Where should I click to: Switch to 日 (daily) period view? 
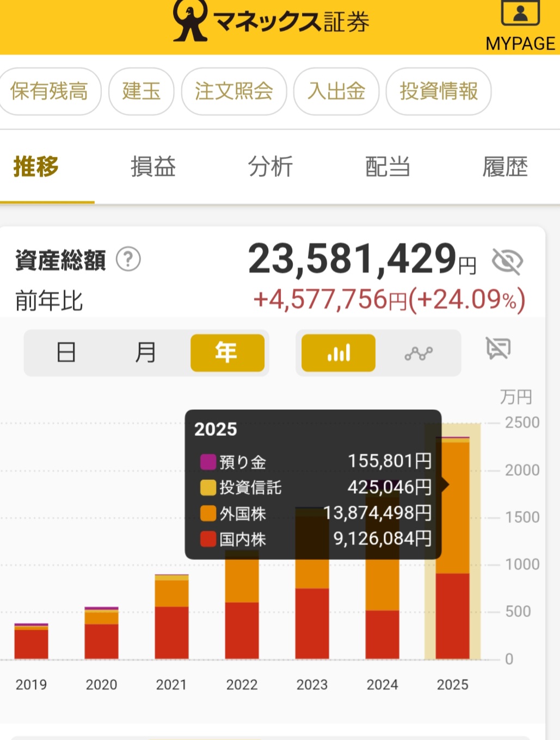pos(66,353)
